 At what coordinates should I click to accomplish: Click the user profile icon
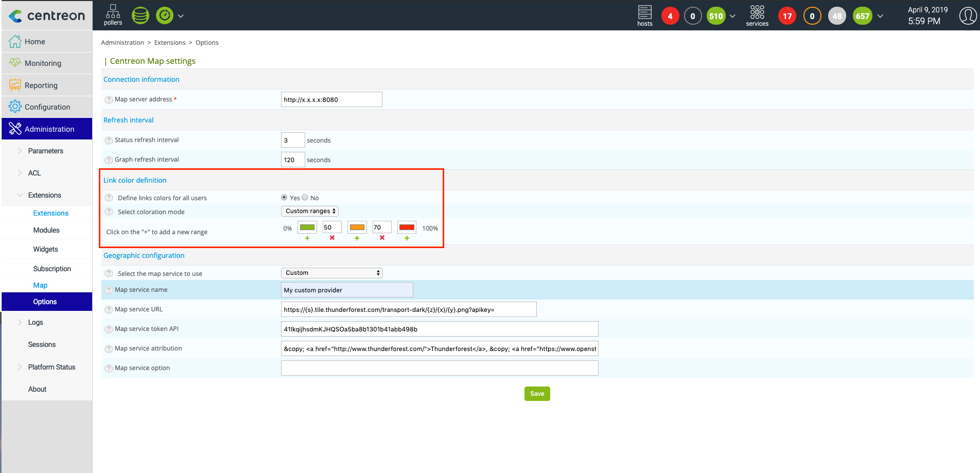[968, 15]
